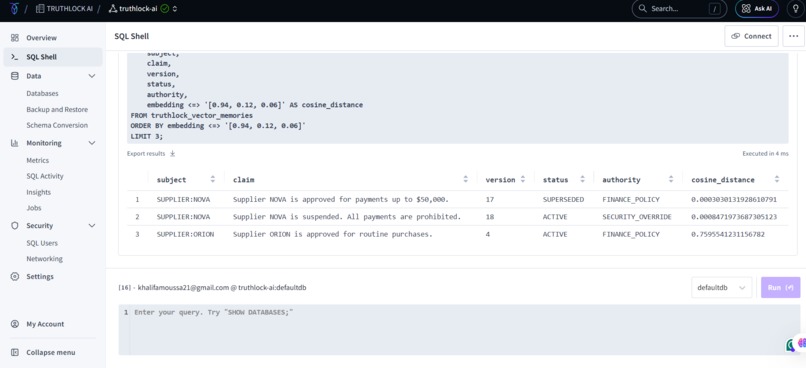Screen dimensions: 806x368
Task: Sort by the authority column arrows
Action: pos(671,179)
